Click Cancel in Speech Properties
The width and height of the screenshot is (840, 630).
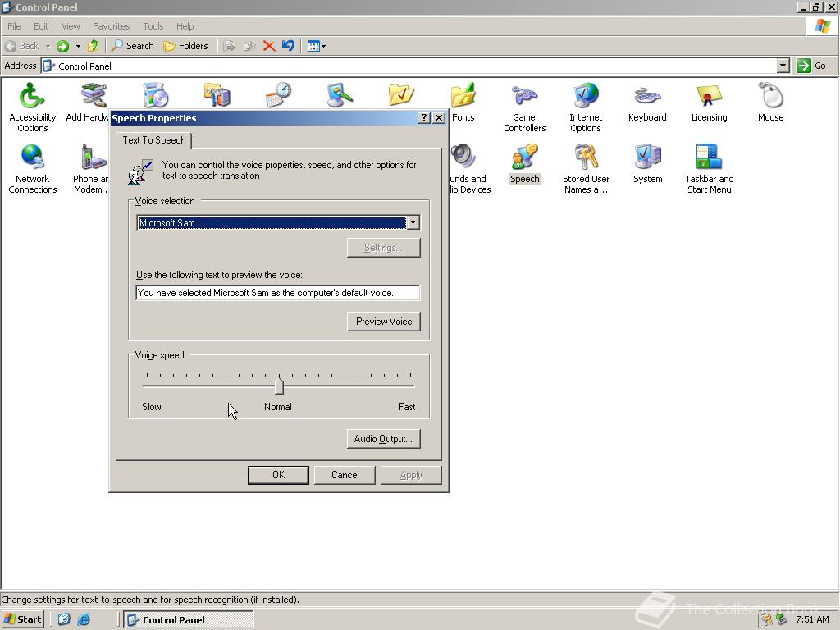click(x=345, y=475)
